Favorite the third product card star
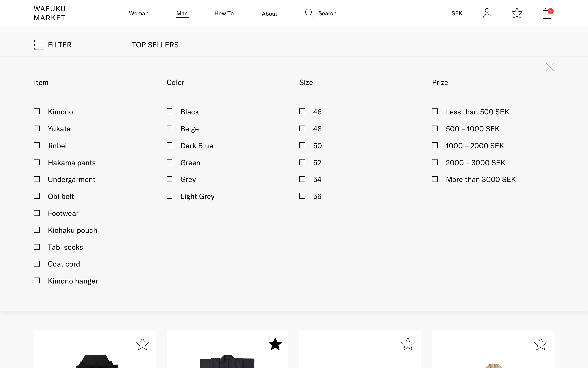Screen dimensions: 588x368 coord(408,344)
